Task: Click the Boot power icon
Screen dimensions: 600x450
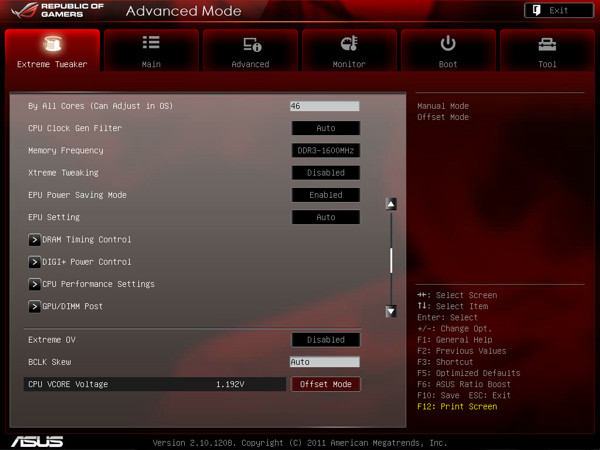Action: tap(448, 43)
